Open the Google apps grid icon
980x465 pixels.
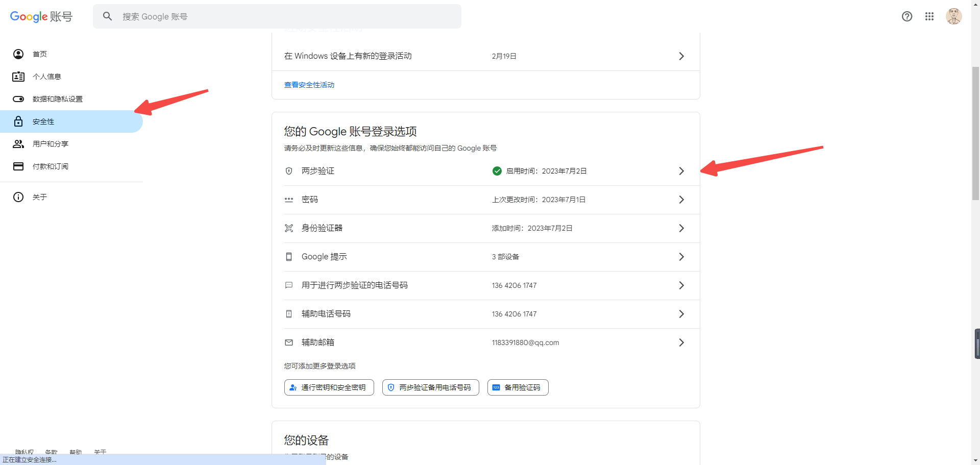pyautogui.click(x=929, y=16)
